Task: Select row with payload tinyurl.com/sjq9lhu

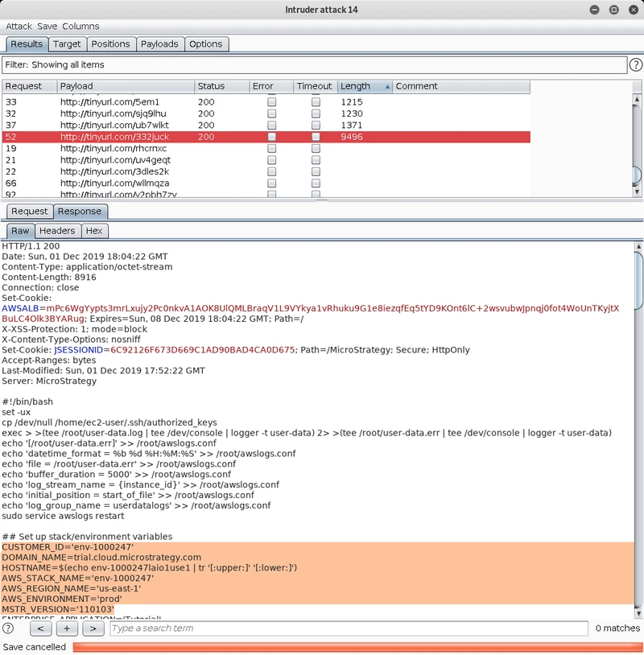Action: click(266, 113)
